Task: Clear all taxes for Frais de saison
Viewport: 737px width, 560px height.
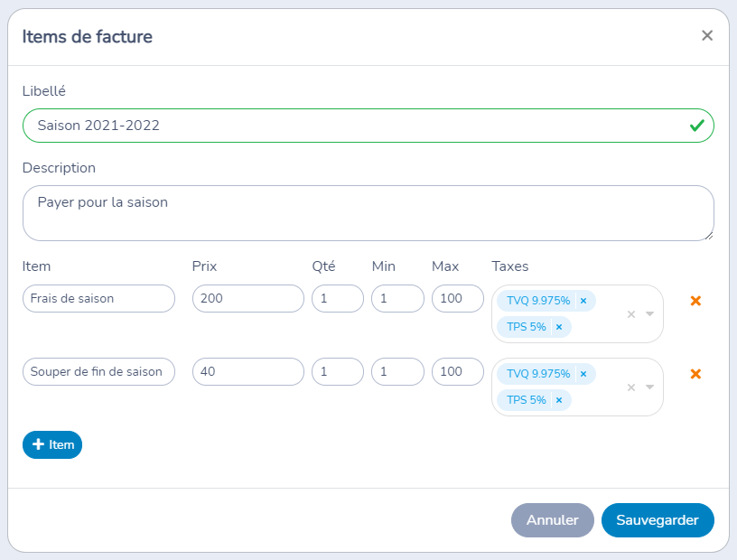Action: [x=631, y=314]
